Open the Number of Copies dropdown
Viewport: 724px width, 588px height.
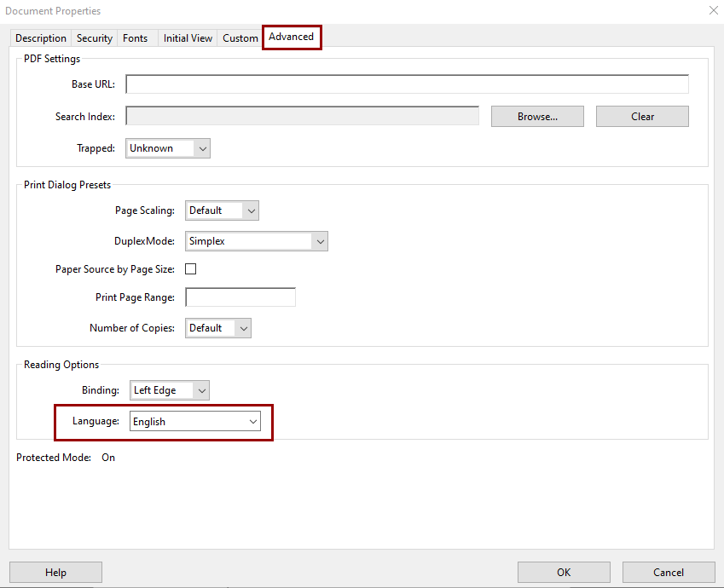218,328
